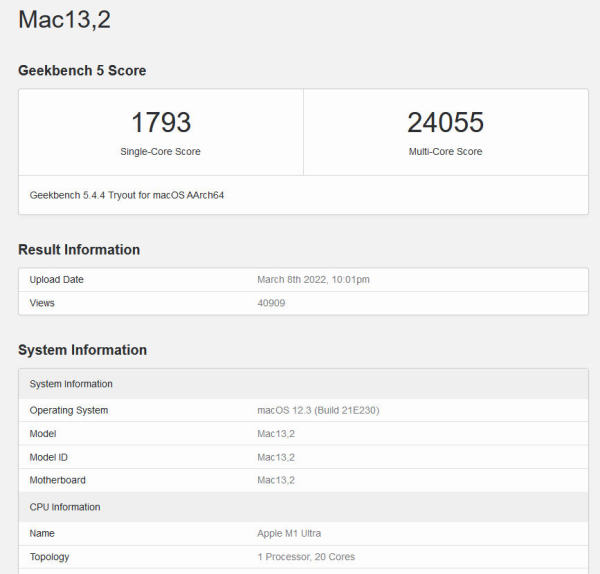Select the Mac13,2 page title

pos(64,20)
